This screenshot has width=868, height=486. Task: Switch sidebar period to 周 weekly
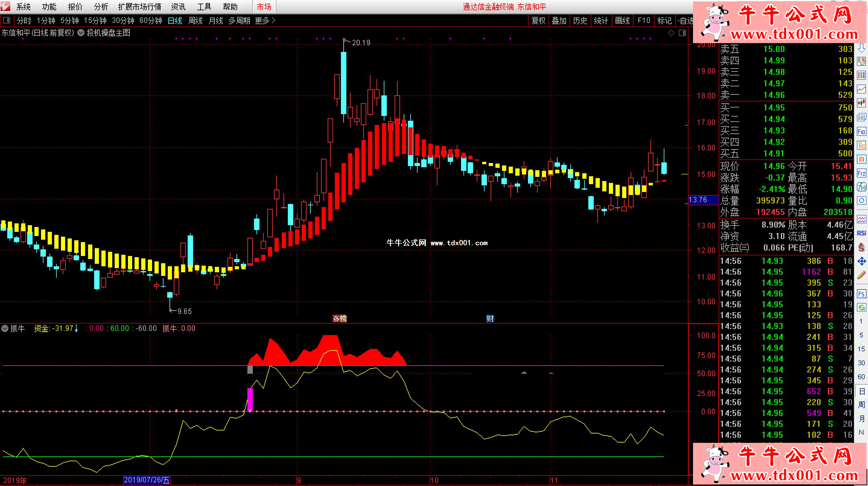(x=861, y=405)
